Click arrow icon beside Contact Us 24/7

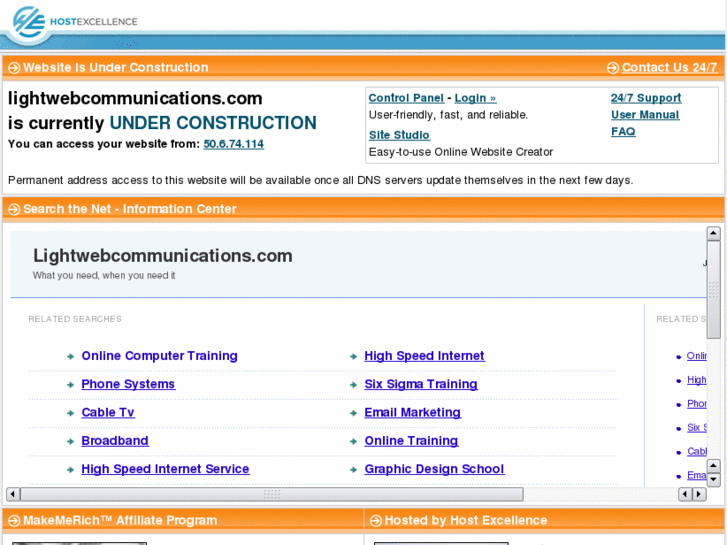(612, 68)
